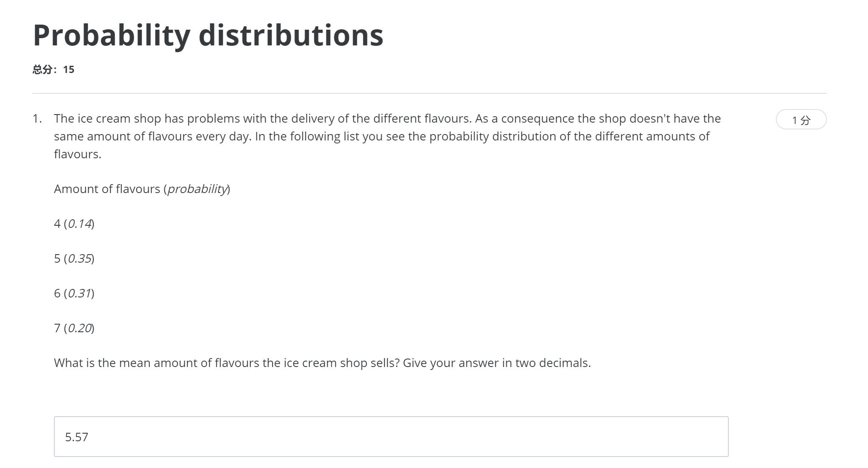Select the "5 (0.35)" flavour entry
Screen dimensions: 868x468
(74, 258)
